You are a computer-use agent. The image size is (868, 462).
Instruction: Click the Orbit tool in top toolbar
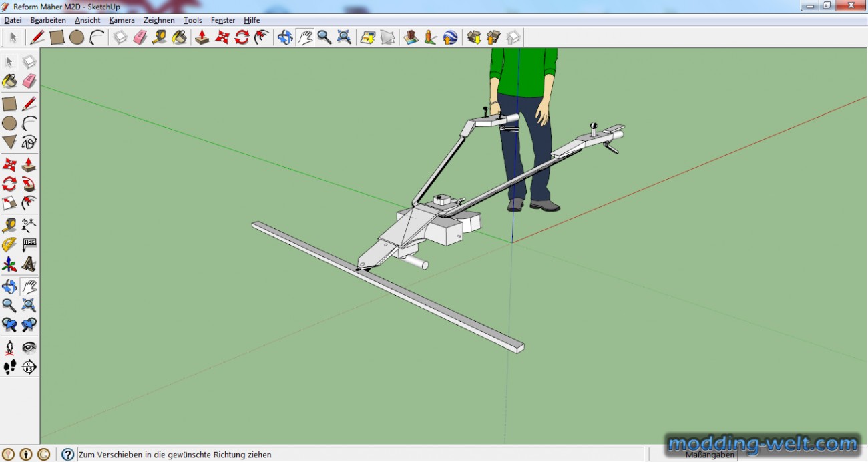(285, 37)
